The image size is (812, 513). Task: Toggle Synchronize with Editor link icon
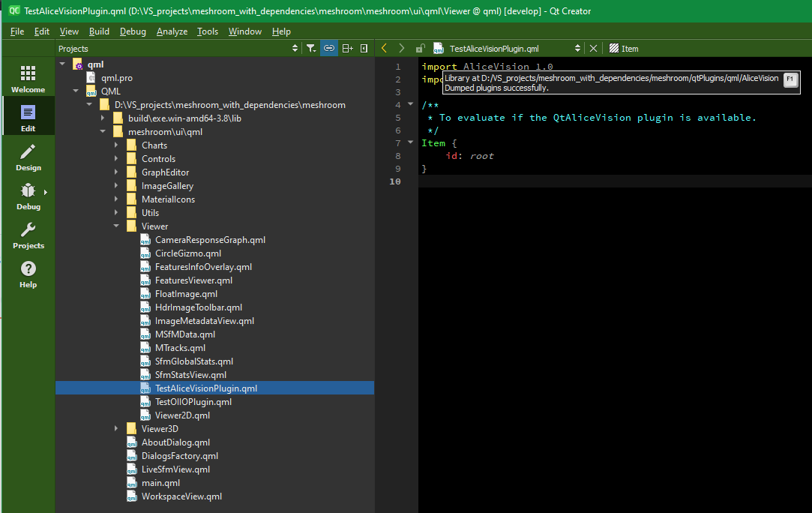coord(328,47)
